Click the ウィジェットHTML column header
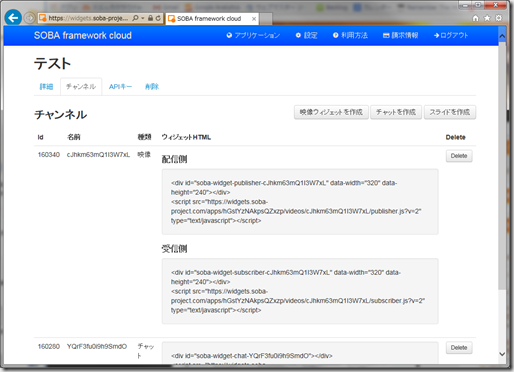514x372 pixels. click(186, 137)
